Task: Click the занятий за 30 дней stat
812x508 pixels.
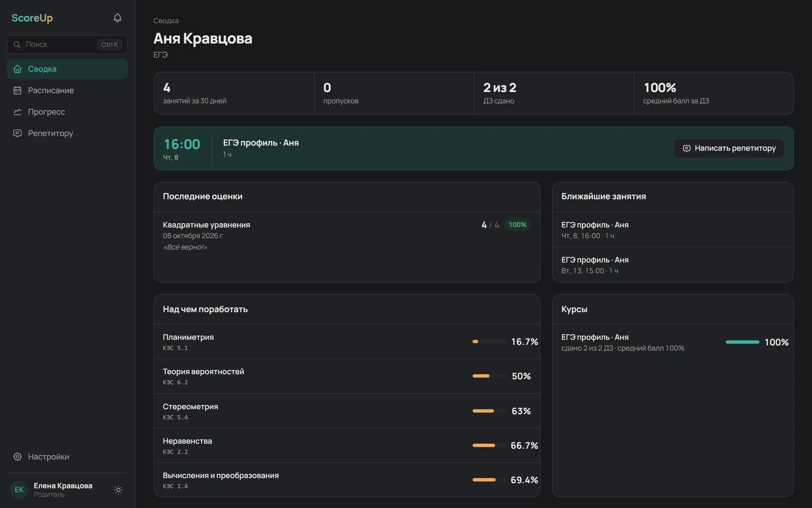Action: pos(234,93)
